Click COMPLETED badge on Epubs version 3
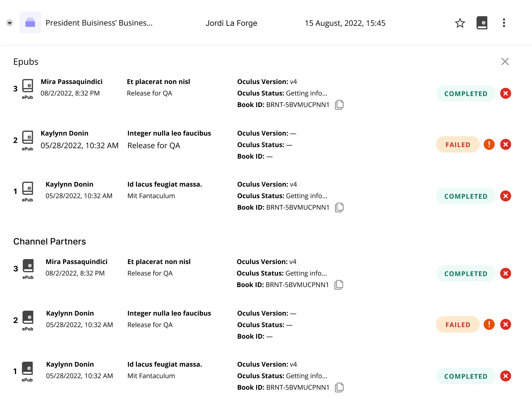The width and height of the screenshot is (532, 410). click(x=466, y=94)
